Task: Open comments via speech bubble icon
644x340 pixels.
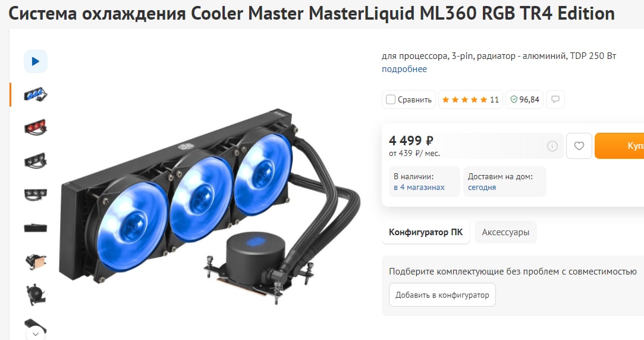Action: [555, 99]
